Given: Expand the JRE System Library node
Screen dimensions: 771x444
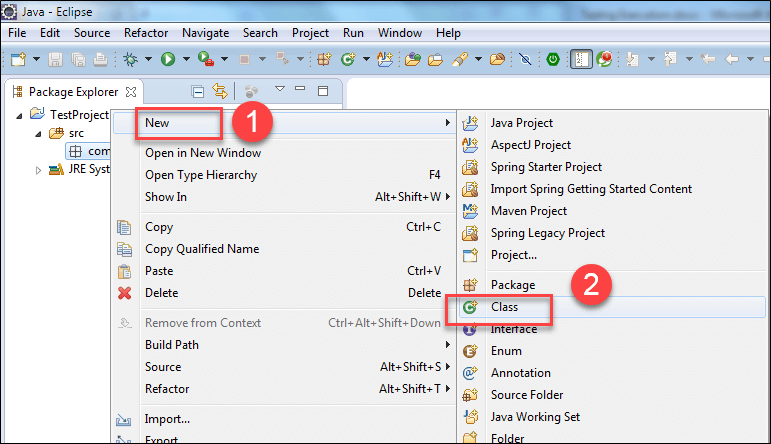Looking at the screenshot, I should click(x=39, y=170).
